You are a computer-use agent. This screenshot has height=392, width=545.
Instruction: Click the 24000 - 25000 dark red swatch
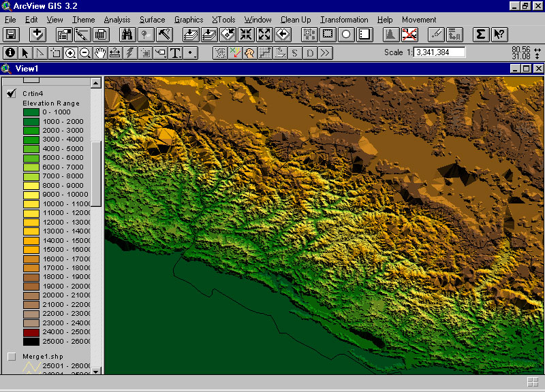[31, 332]
